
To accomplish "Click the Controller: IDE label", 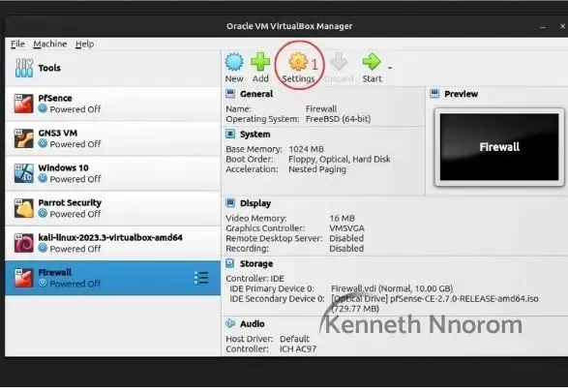I will pyautogui.click(x=255, y=279).
